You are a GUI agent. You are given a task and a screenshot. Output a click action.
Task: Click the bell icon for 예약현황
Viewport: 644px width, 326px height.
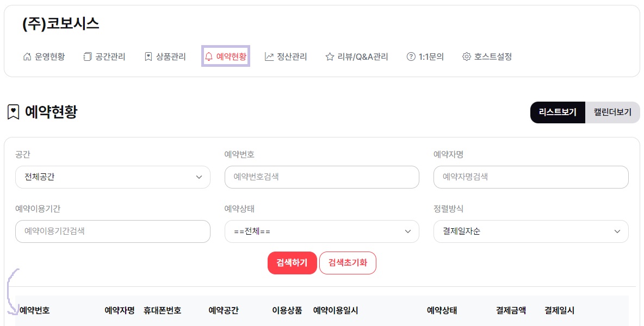click(x=209, y=57)
